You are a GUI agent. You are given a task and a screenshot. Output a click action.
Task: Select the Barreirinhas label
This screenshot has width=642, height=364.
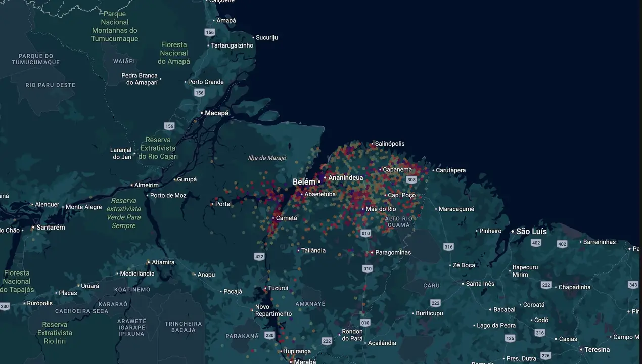tap(600, 242)
